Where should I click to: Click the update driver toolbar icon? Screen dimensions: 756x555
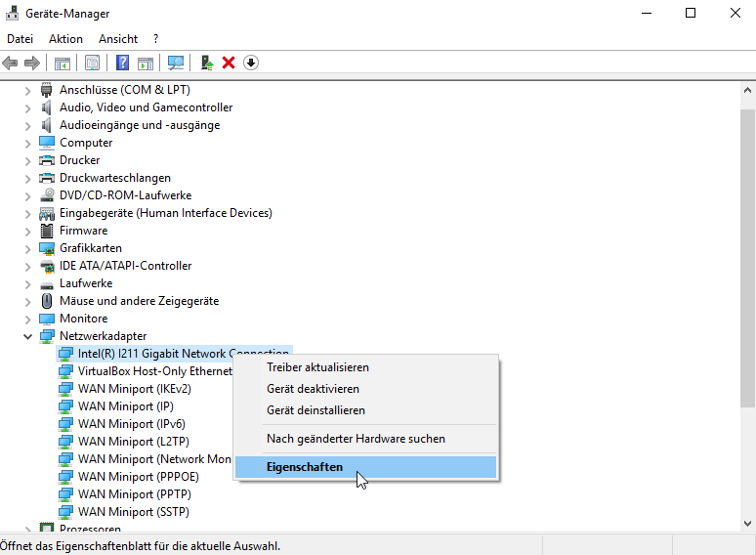pyautogui.click(x=206, y=63)
